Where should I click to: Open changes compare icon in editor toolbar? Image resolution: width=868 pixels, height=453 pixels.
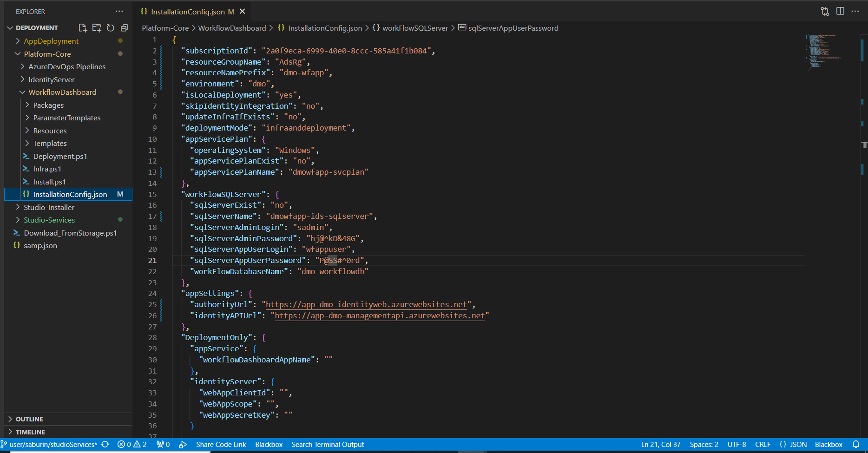pos(825,11)
